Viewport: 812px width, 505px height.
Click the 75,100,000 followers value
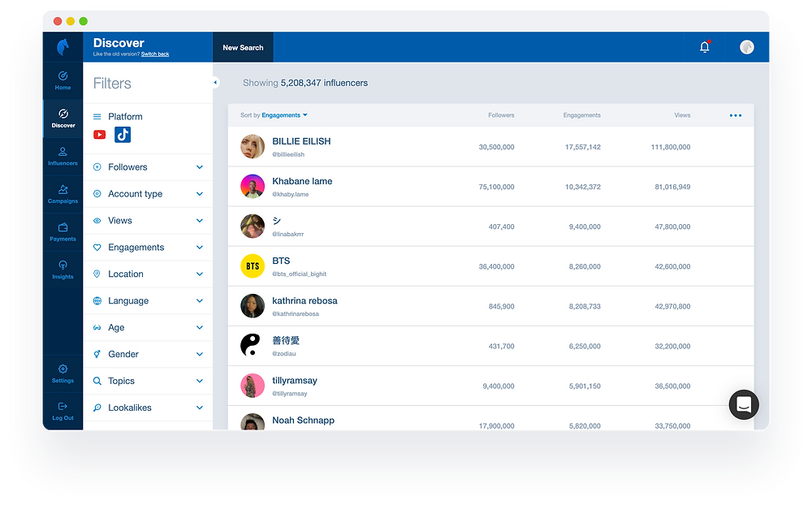(x=497, y=187)
